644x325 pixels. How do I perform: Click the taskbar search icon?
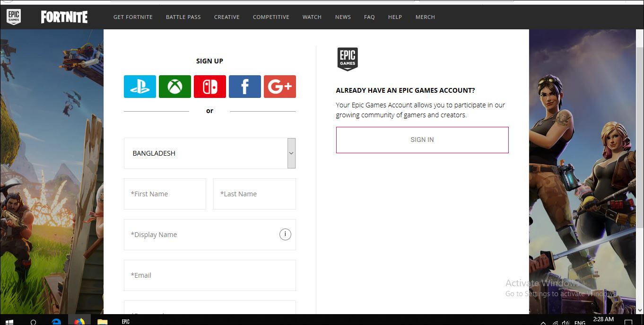pyautogui.click(x=34, y=322)
